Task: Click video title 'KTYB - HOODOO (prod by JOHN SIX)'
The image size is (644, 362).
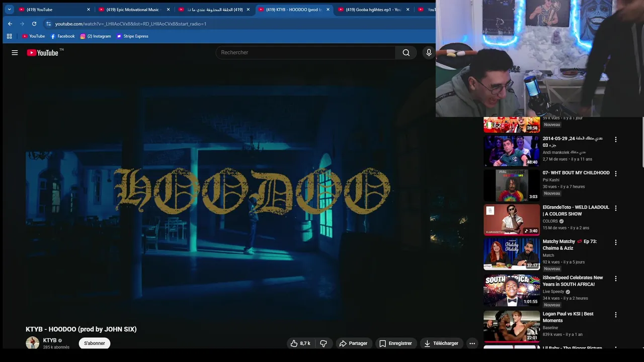Action: [81, 329]
